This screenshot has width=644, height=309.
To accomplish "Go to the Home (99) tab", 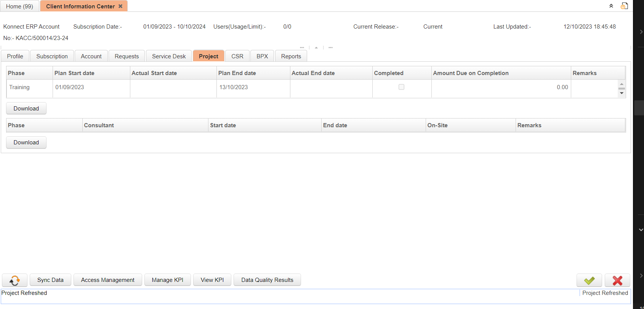I will [19, 6].
